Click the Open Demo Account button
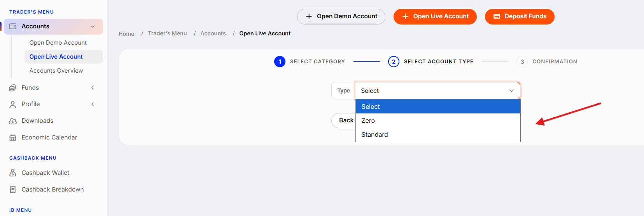 click(x=341, y=16)
